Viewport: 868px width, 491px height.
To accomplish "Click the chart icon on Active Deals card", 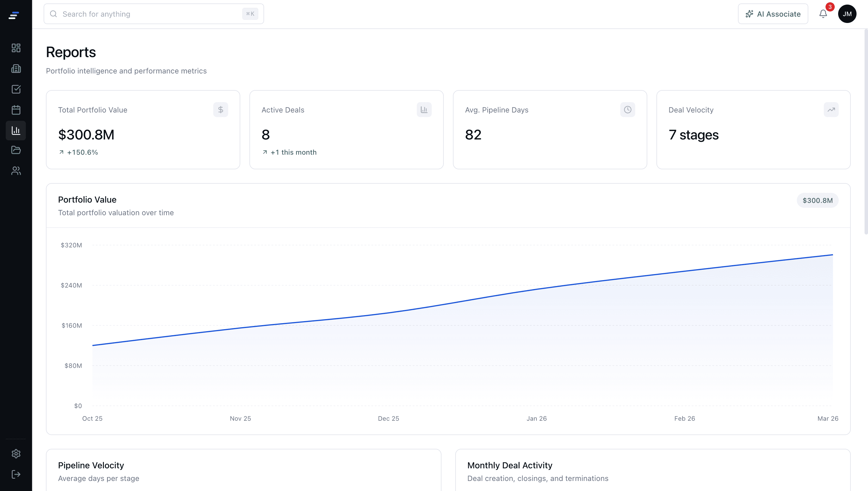I will tap(424, 109).
